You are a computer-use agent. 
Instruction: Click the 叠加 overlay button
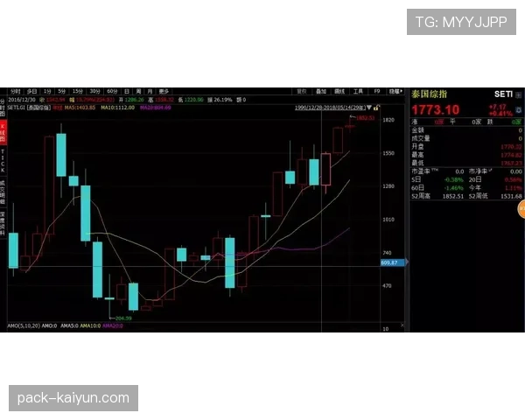tap(321, 91)
